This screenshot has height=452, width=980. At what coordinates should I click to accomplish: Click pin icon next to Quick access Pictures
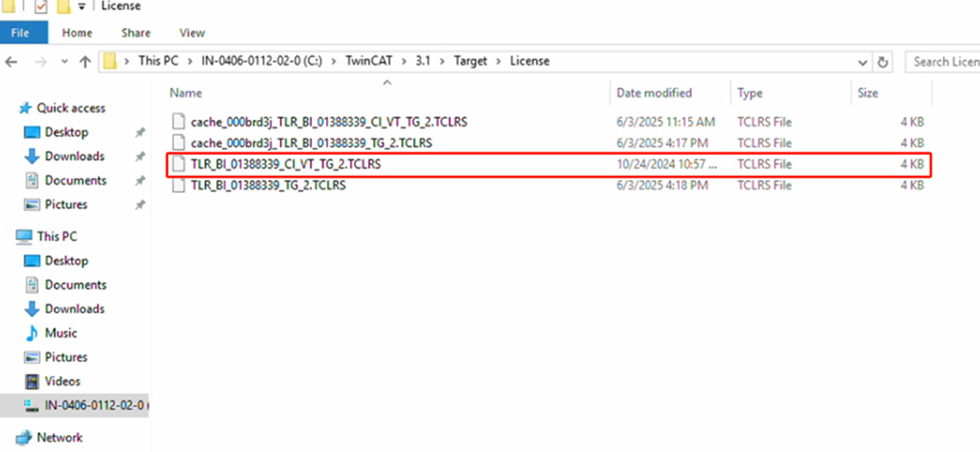140,204
